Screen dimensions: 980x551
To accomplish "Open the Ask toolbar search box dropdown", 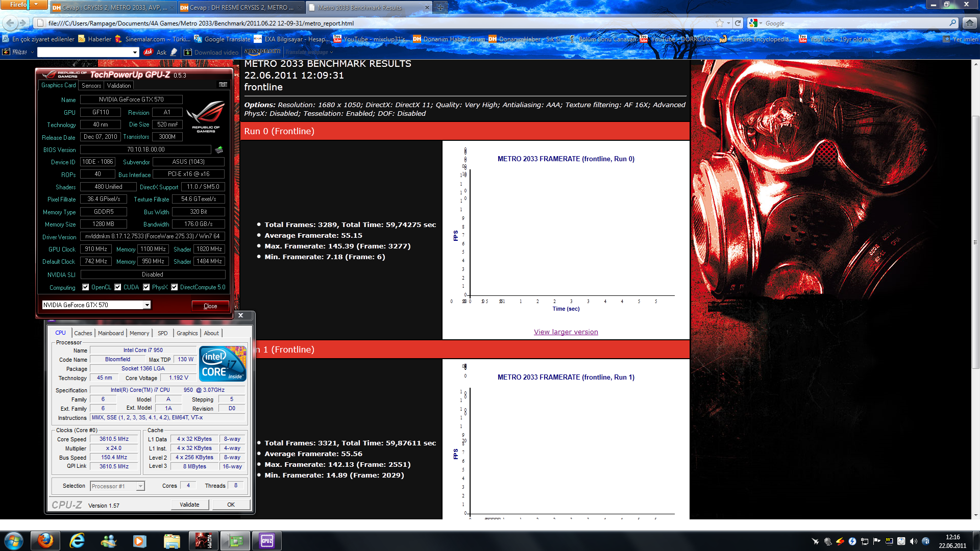I will point(135,52).
